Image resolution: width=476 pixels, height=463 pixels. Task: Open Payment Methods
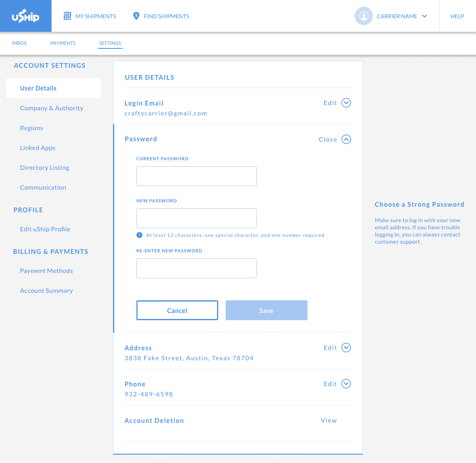(46, 271)
